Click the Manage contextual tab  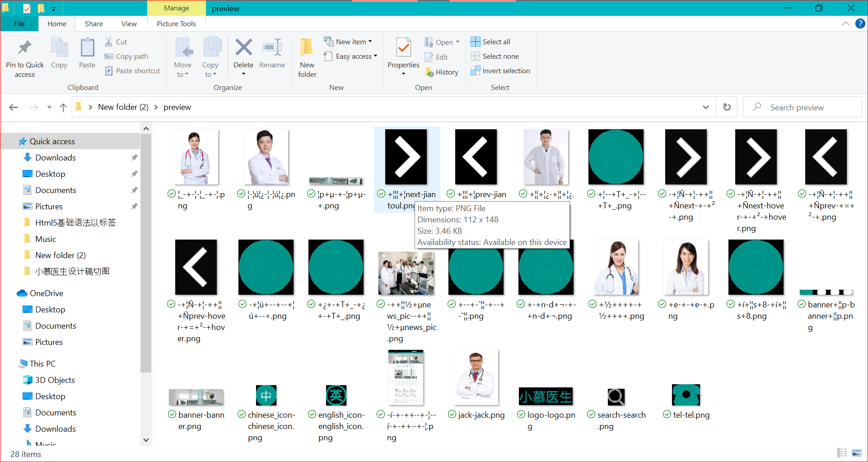pyautogui.click(x=177, y=8)
